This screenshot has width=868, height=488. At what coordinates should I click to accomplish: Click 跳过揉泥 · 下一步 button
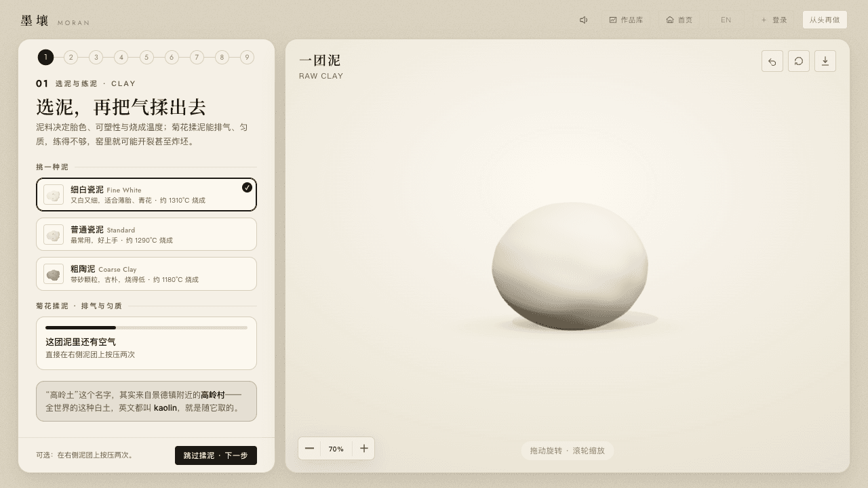click(x=216, y=455)
